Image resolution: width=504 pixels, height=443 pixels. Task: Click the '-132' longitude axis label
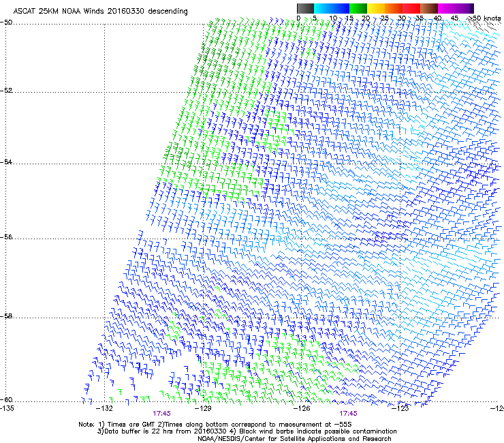pyautogui.click(x=105, y=408)
